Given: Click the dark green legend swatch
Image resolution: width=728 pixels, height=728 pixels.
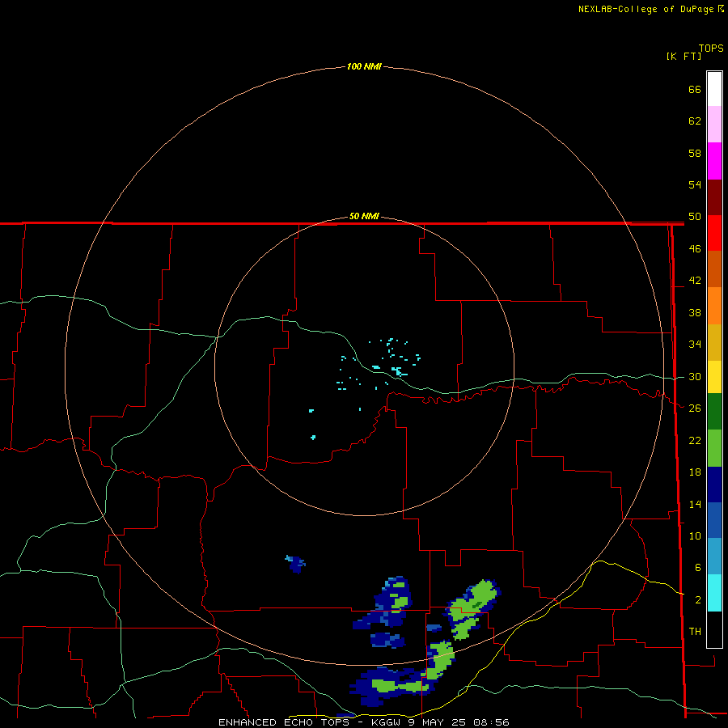Looking at the screenshot, I should pos(714,412).
